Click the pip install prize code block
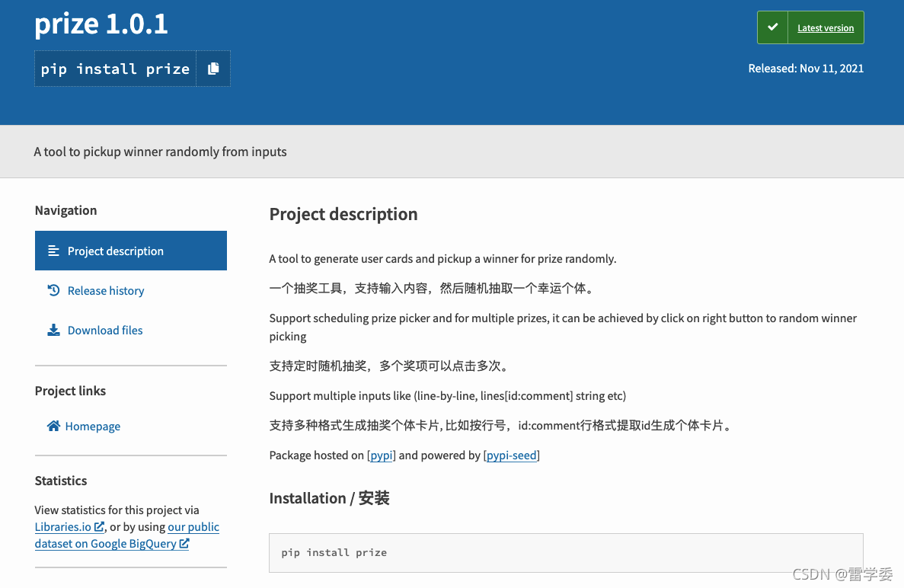 [566, 553]
